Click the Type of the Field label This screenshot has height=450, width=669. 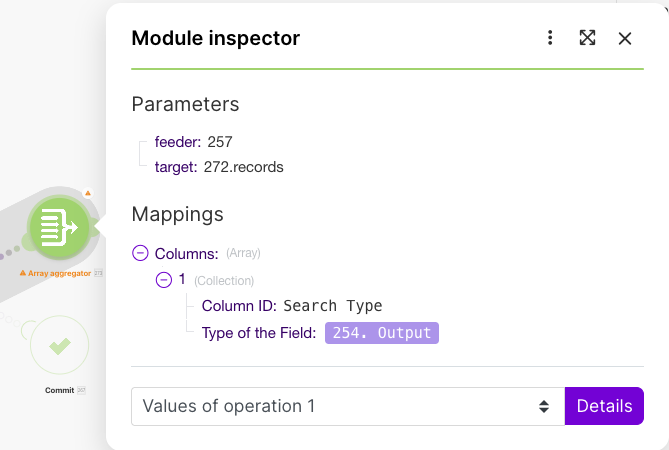point(258,333)
